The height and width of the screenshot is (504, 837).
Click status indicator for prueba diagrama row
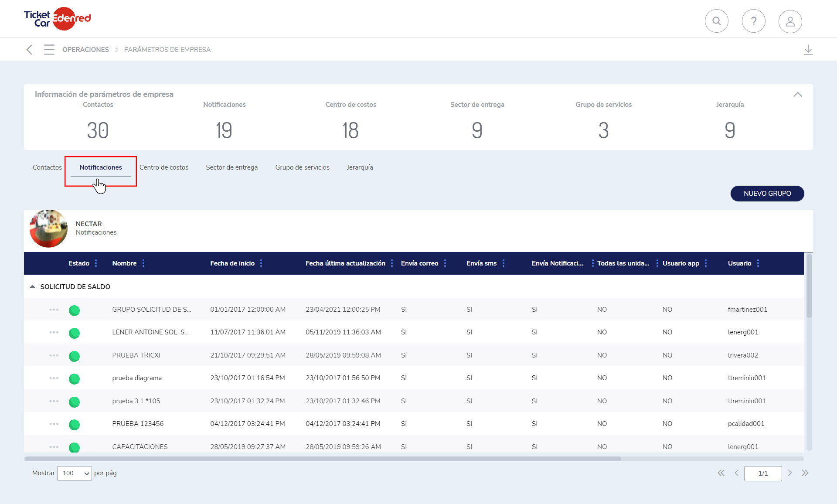tap(74, 378)
